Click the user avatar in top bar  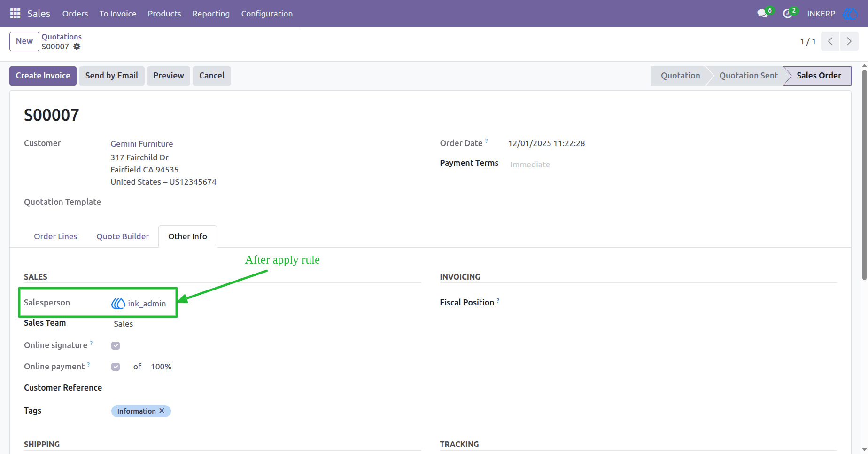(850, 14)
